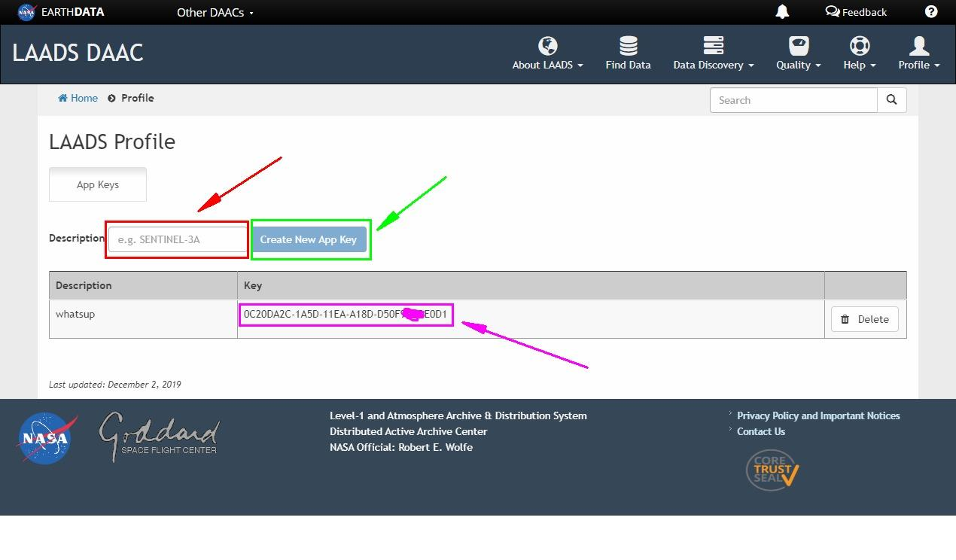Open the Quality menu
This screenshot has height=560, width=956.
799,53
